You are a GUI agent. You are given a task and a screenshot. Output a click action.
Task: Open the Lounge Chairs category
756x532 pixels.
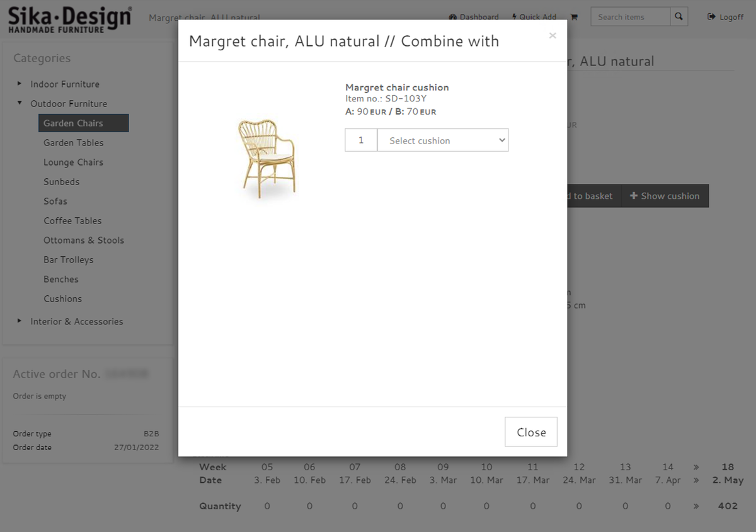(x=73, y=162)
